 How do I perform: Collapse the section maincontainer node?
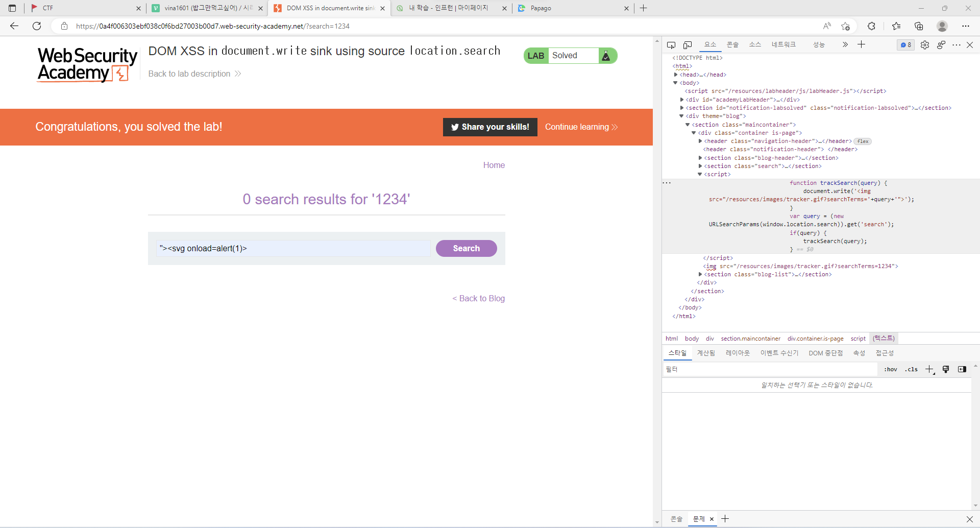click(688, 125)
